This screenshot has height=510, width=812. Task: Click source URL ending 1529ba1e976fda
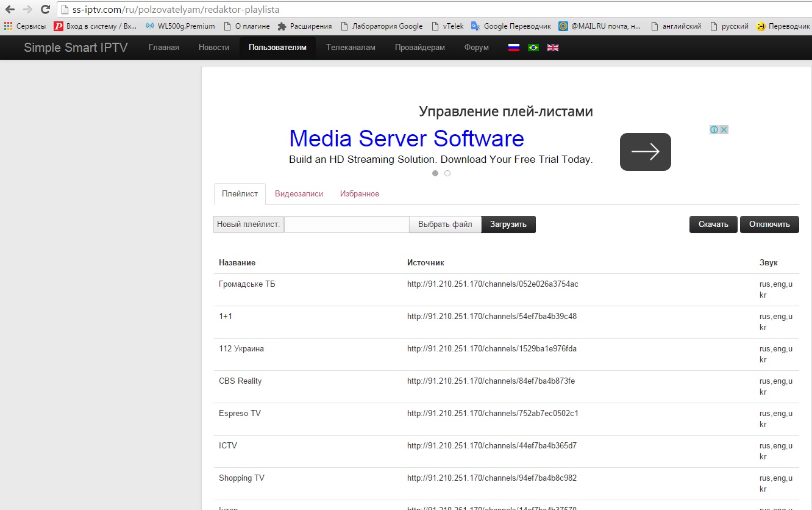492,349
